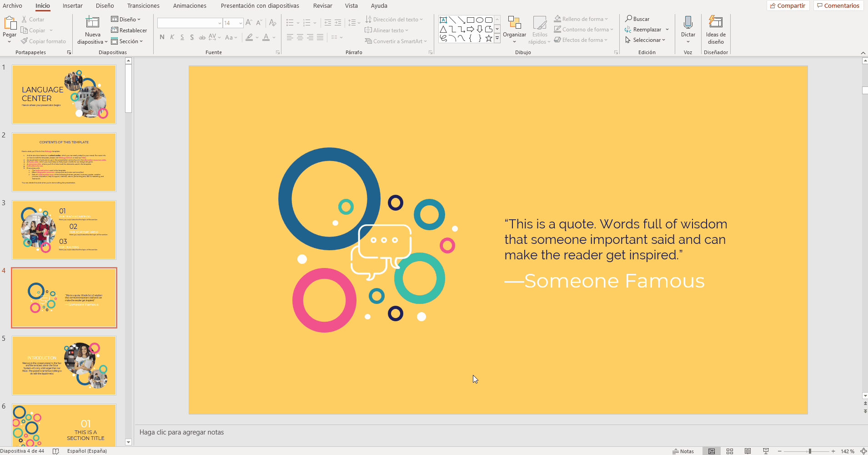Switch to the Vista tab
Viewport: 868px width, 455px height.
351,5
